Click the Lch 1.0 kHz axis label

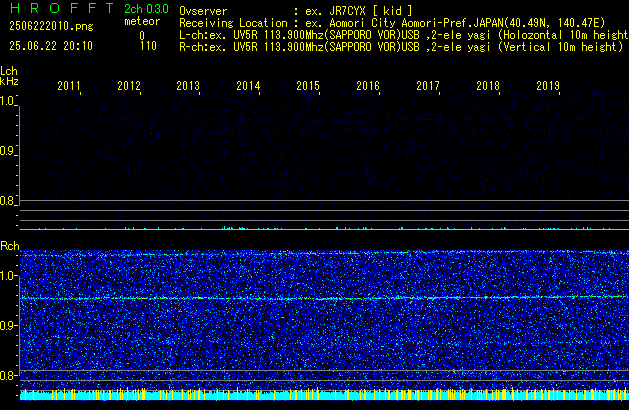(8, 101)
